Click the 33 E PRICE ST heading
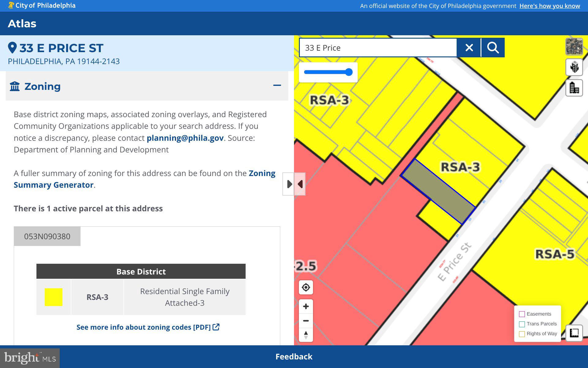Image resolution: width=588 pixels, height=368 pixels. click(61, 48)
